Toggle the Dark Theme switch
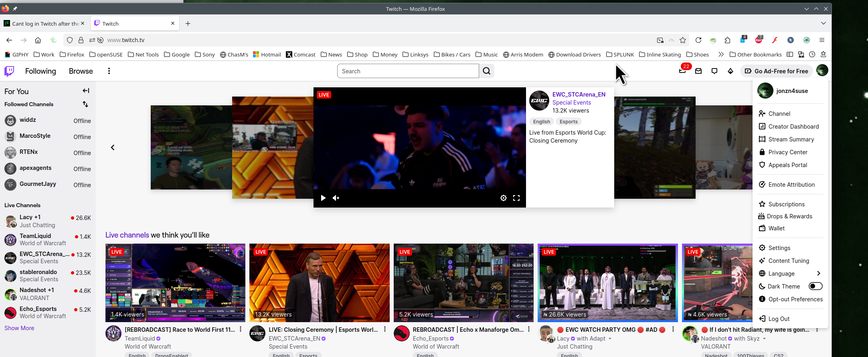 click(815, 286)
